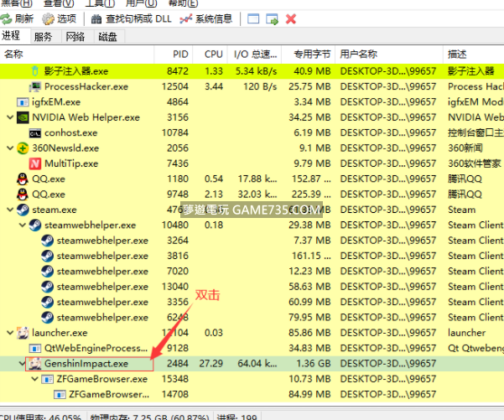
Task: Collapse the NVIDIA Web Helper.exe node
Action: tap(9, 117)
